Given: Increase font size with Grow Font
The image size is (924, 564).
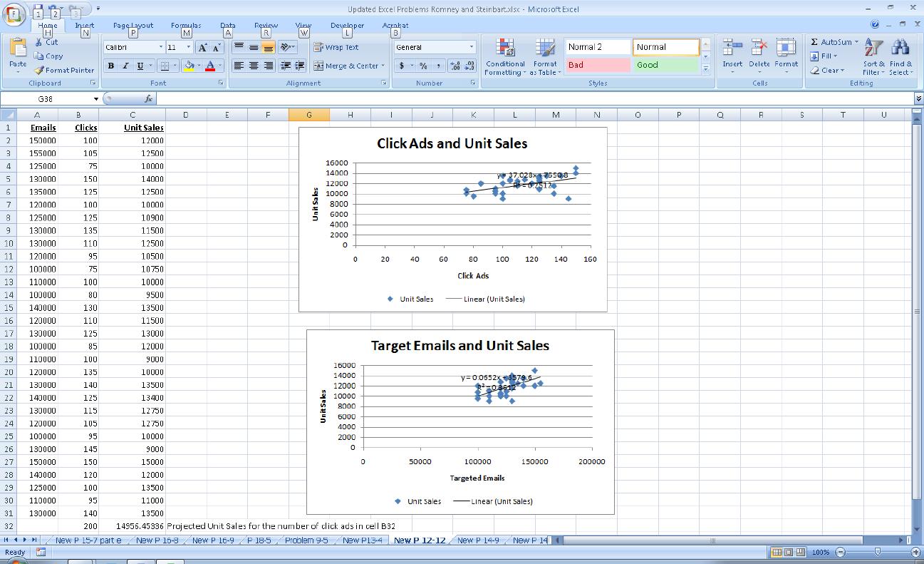Looking at the screenshot, I should (202, 47).
